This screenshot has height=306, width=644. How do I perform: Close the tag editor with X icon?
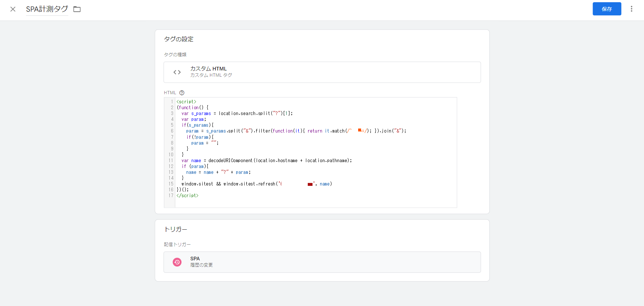click(x=13, y=9)
